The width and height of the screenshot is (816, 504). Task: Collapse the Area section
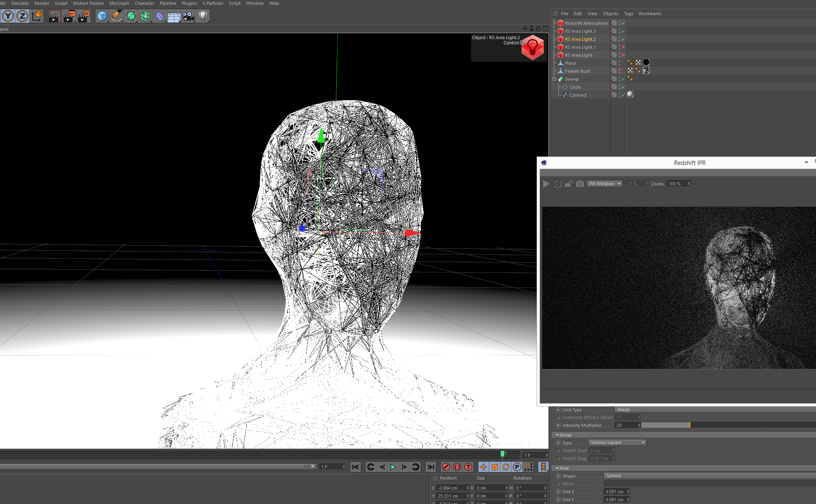(x=557, y=468)
